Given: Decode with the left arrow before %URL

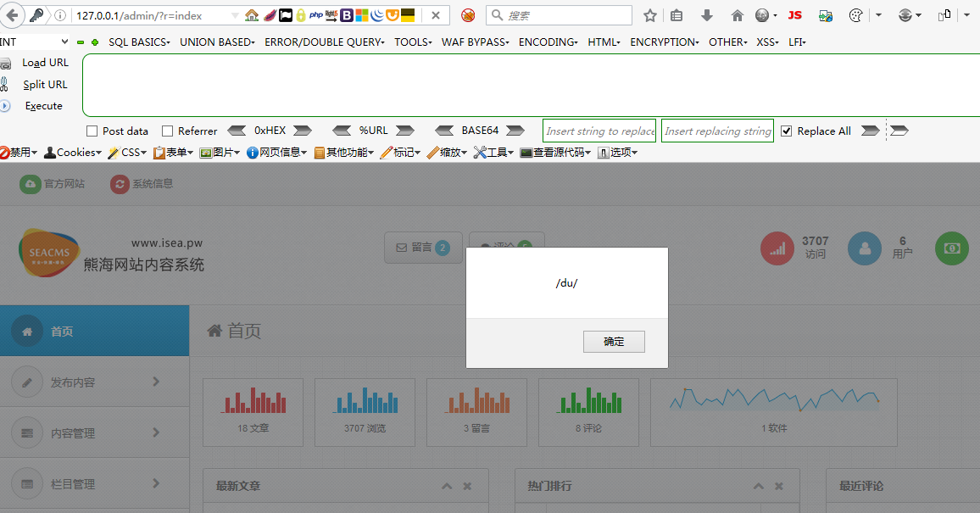Looking at the screenshot, I should (x=342, y=131).
